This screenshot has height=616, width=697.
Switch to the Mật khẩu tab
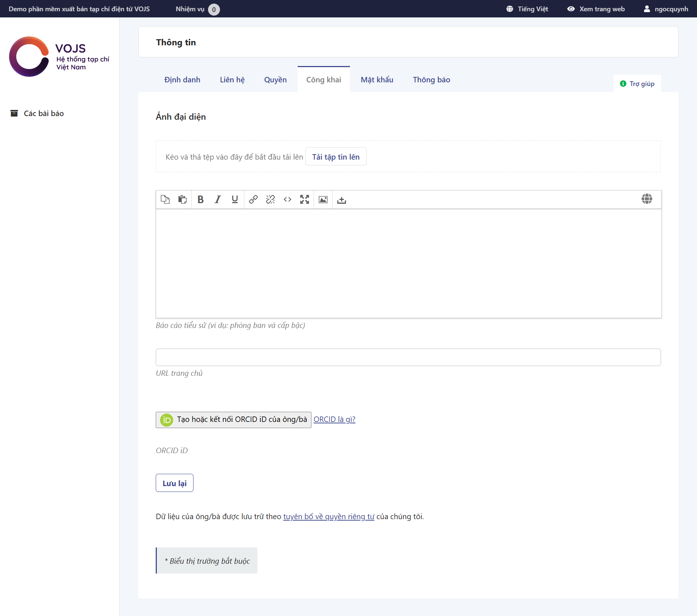pos(377,80)
